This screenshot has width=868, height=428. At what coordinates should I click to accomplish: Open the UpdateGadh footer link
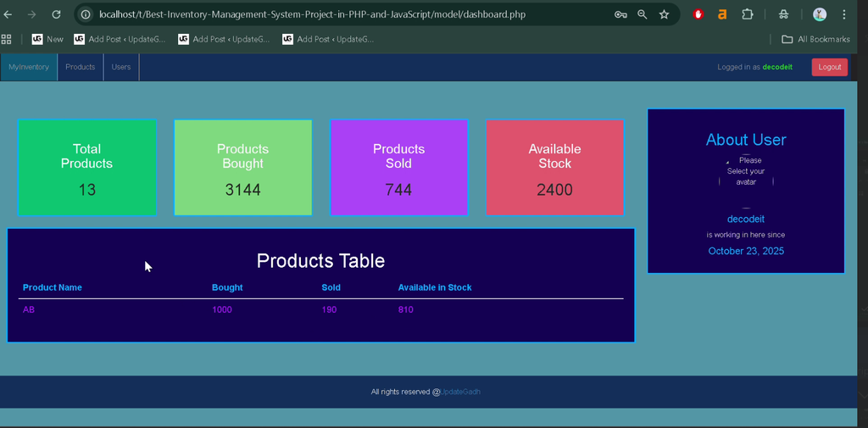click(x=460, y=392)
